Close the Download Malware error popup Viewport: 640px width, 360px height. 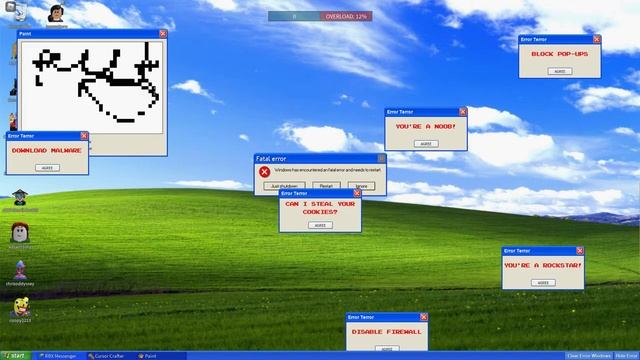pos(84,136)
